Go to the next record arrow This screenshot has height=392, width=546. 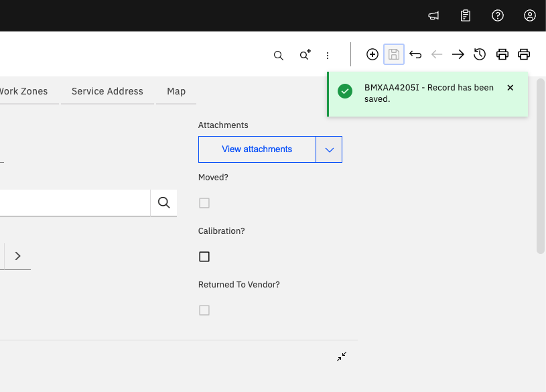[x=458, y=55]
